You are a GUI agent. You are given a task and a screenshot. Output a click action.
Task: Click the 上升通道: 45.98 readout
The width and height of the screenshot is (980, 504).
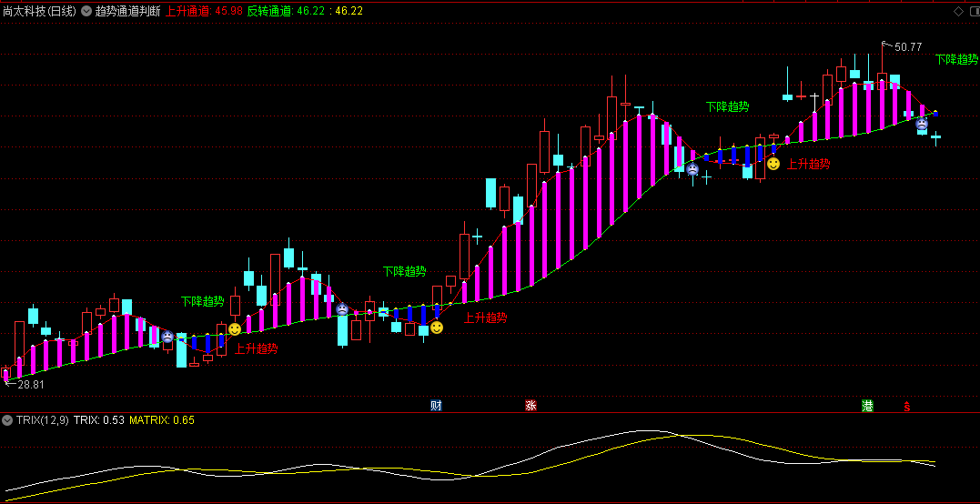coord(204,11)
